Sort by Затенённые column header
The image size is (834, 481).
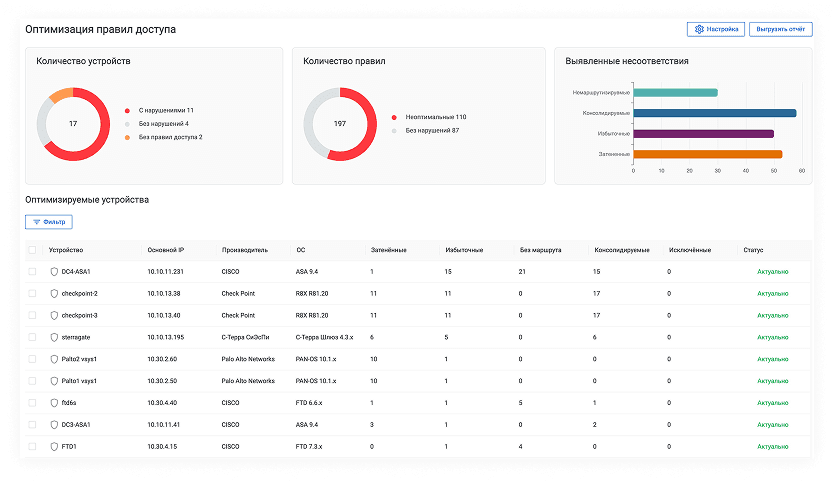coord(388,249)
